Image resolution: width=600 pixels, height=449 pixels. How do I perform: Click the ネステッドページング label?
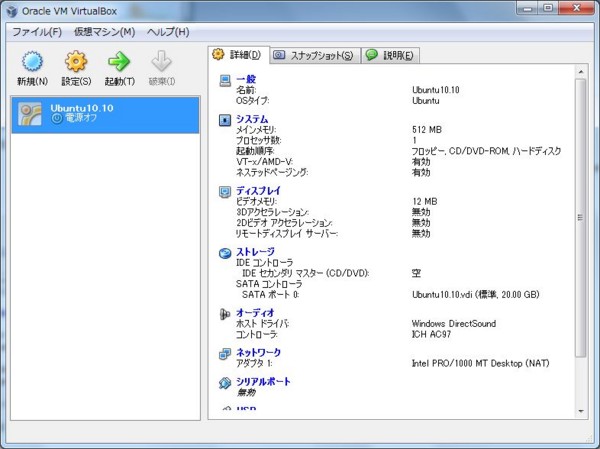272,173
